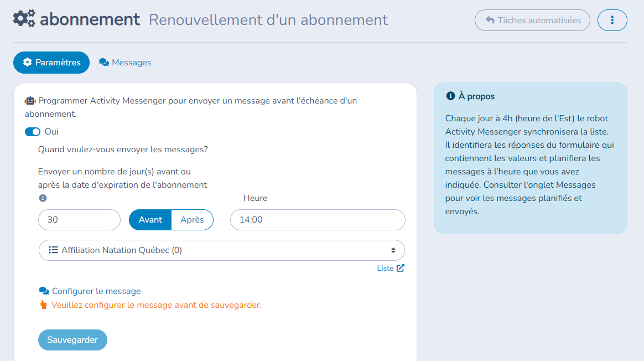Screen dimensions: 644x361
Task: Click the chat bubbles icon beside Configurer le message
Action: [x=44, y=291]
